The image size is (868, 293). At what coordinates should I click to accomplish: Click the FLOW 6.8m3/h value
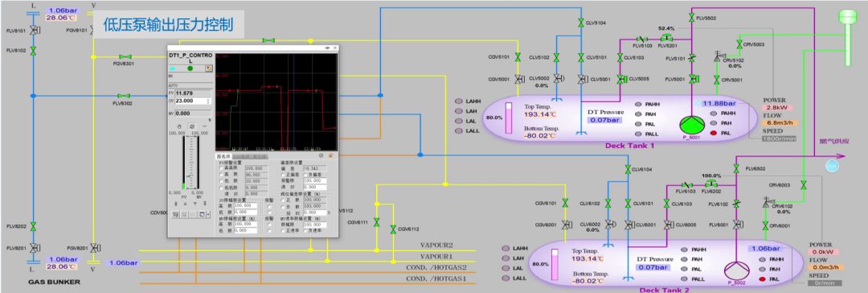click(780, 122)
